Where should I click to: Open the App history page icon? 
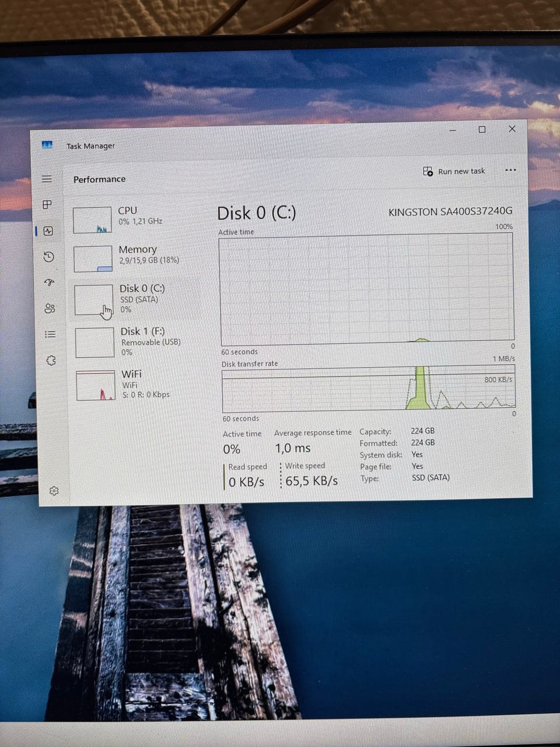point(48,257)
